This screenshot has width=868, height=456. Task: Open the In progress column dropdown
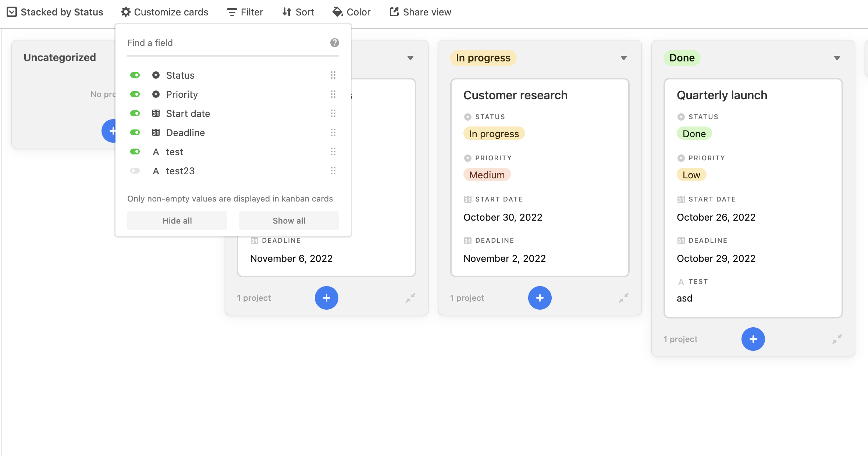point(623,58)
